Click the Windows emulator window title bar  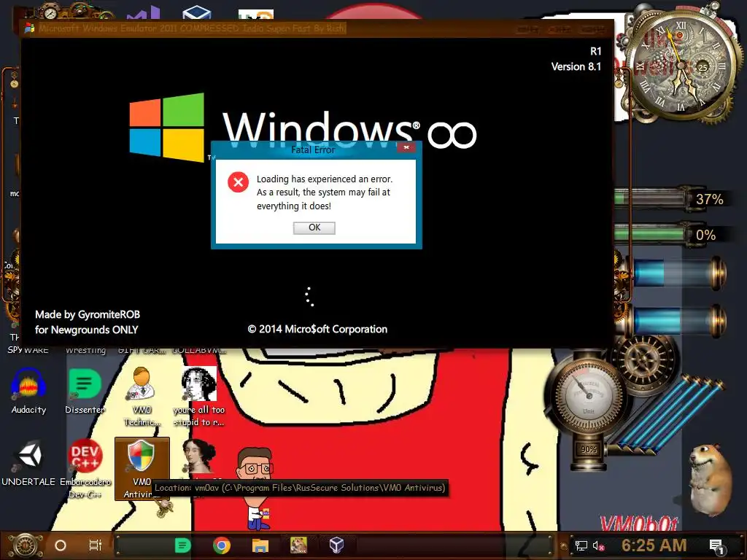317,28
